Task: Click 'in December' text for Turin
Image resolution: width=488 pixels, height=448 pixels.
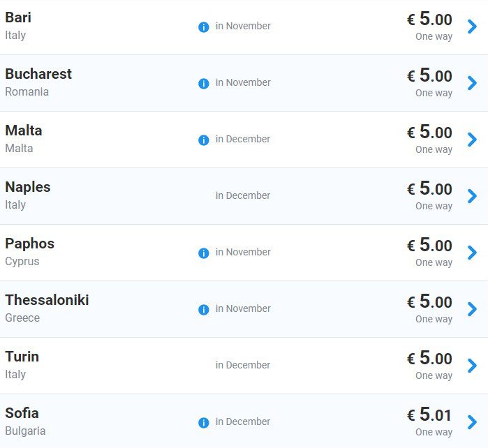Action: click(243, 365)
